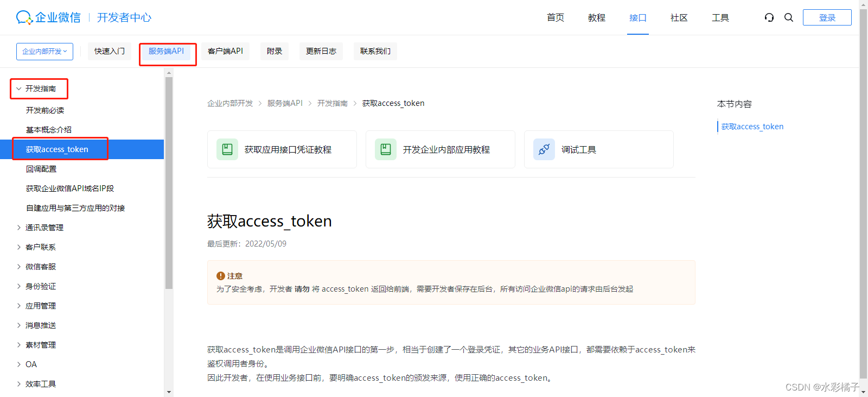Image resolution: width=868 pixels, height=397 pixels.
Task: Open 自建应用与第三方应用的对接 in sidebar
Action: tap(75, 208)
